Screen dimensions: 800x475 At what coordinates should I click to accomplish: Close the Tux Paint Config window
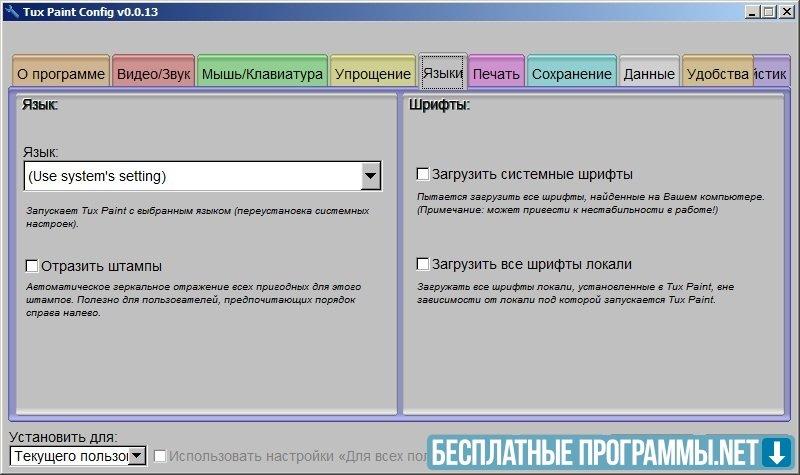786,12
